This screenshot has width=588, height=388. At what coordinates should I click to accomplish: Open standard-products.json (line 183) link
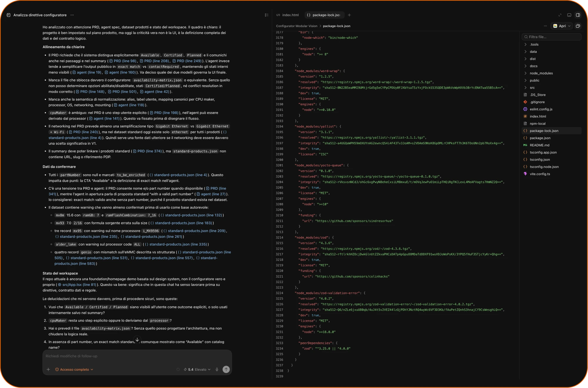181,223
